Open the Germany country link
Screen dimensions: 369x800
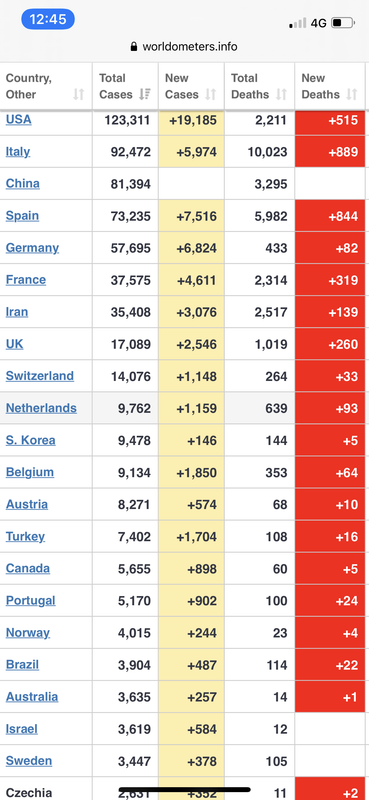tap(32, 248)
